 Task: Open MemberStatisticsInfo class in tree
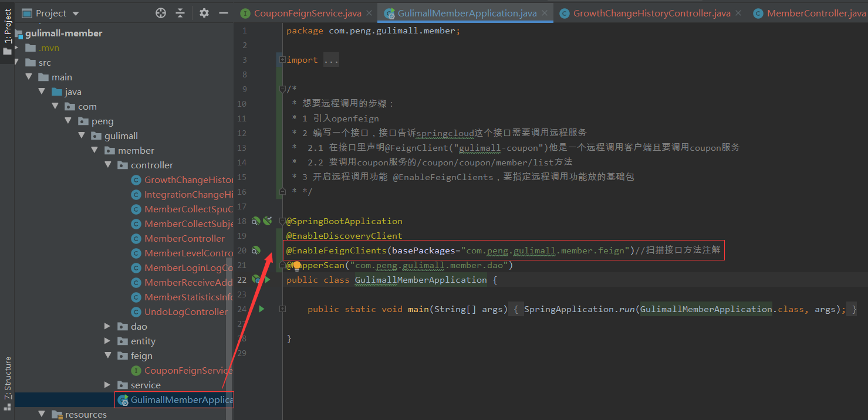[x=188, y=297]
